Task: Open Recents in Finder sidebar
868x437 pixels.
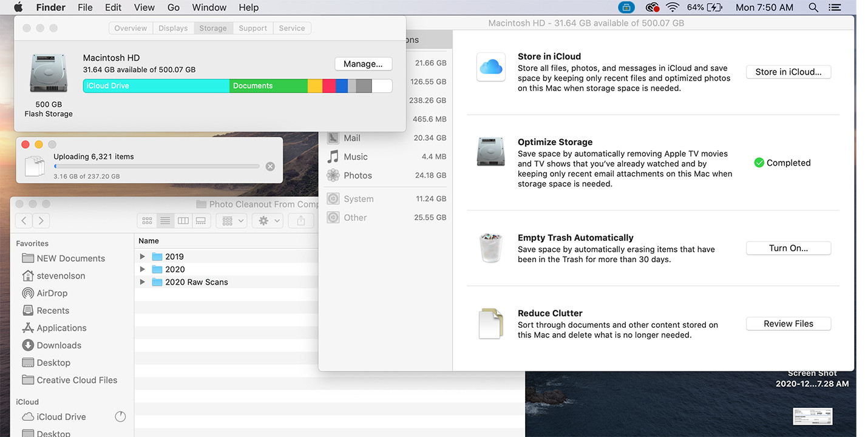Action: point(53,310)
